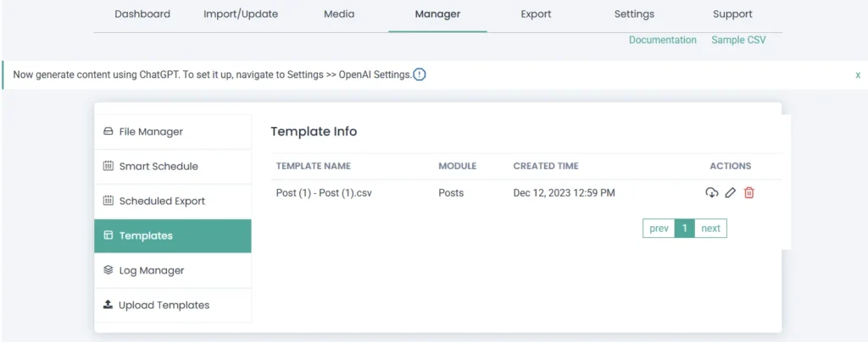
Task: Open the Export tab
Action: (x=536, y=14)
